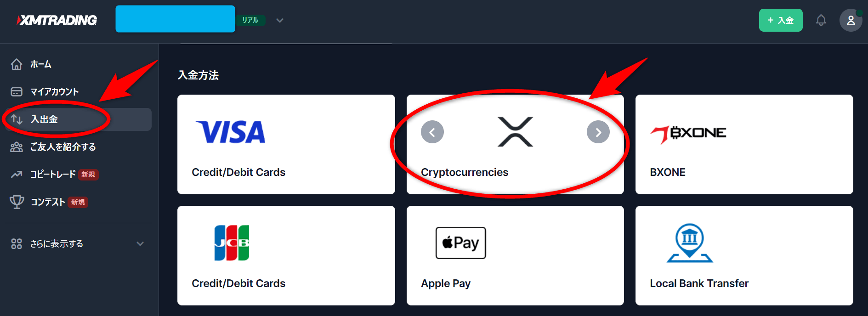The image size is (868, 316).
Task: Choose the JCB Credit/Debit Cards method
Action: 286,255
